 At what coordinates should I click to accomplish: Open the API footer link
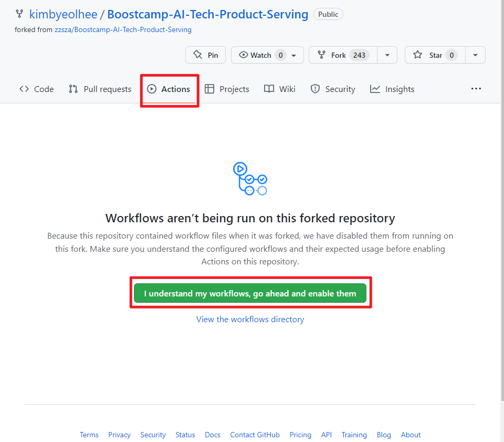coord(326,435)
